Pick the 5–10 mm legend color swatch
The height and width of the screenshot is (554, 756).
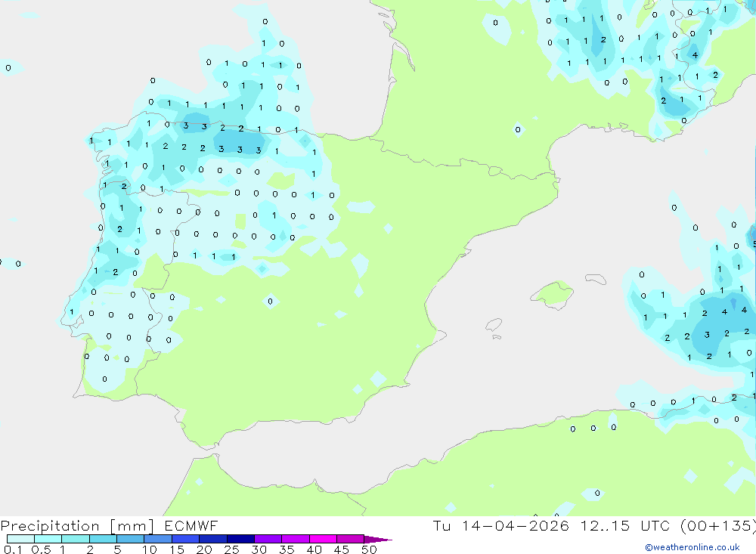131,539
